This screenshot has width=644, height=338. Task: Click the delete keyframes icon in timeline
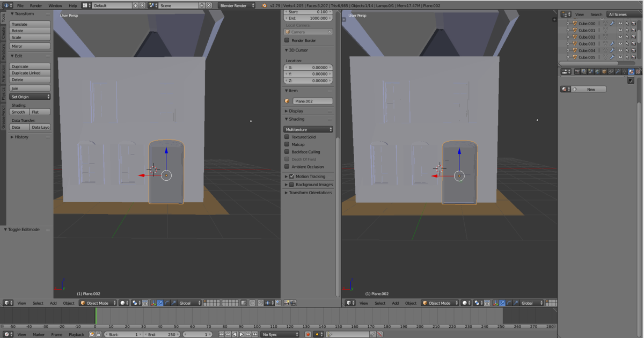point(379,334)
